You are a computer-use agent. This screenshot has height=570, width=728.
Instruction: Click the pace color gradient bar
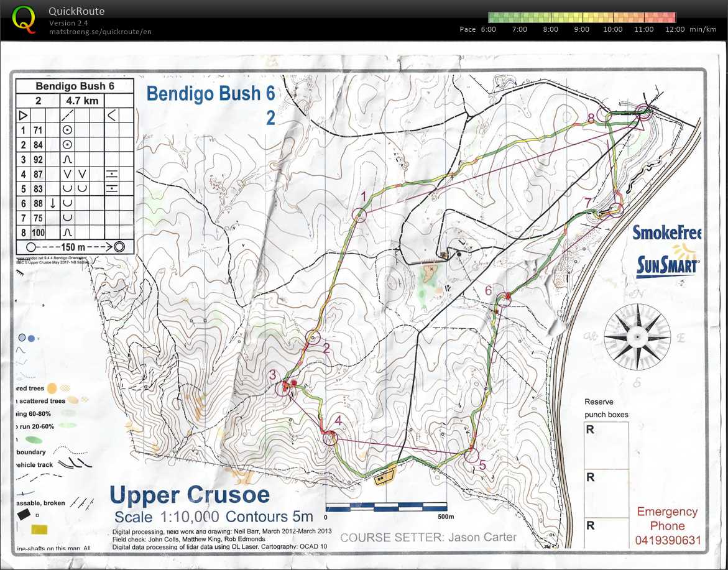582,17
